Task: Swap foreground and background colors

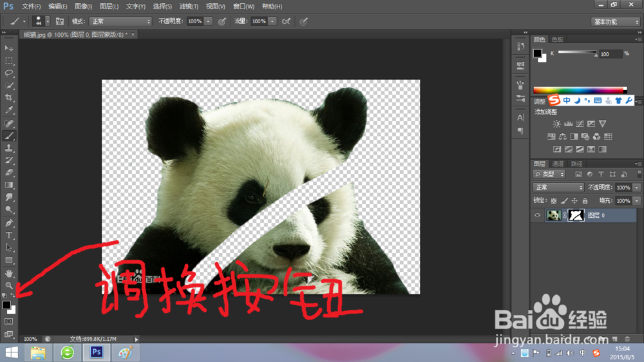Action: pyautogui.click(x=13, y=295)
